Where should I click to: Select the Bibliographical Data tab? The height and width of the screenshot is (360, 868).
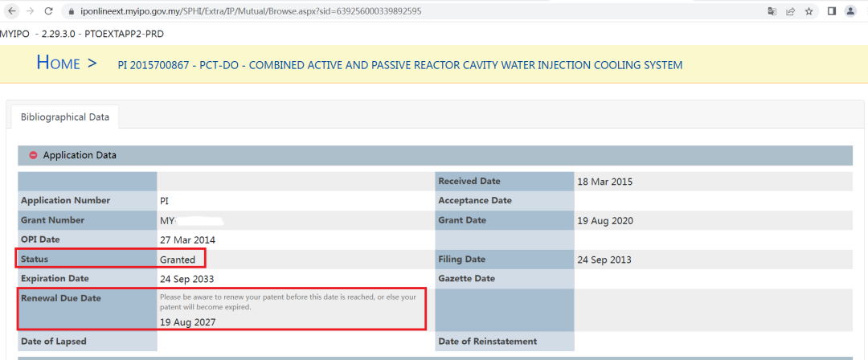click(x=65, y=117)
